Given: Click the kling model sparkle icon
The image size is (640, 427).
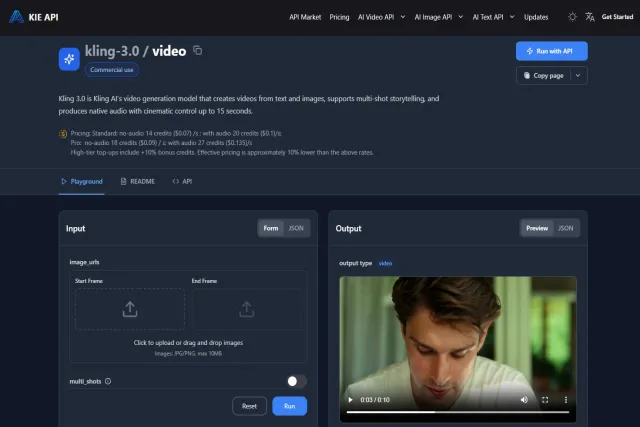Looking at the screenshot, I should [x=69, y=59].
